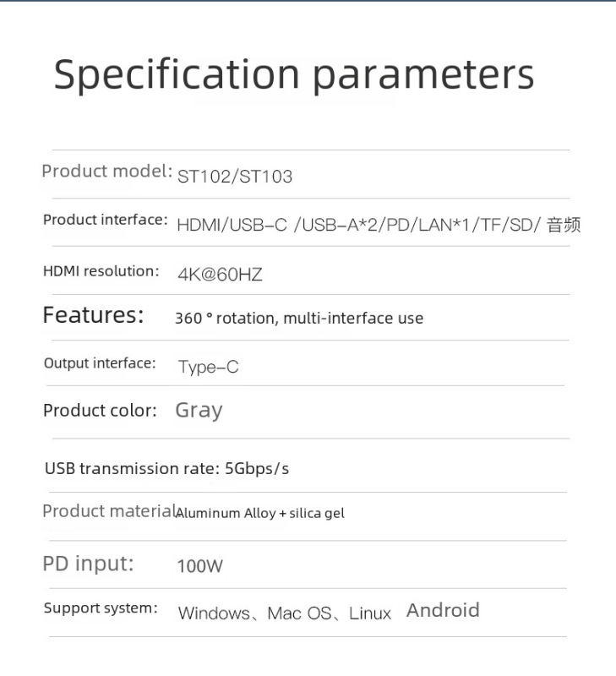This screenshot has width=616, height=676.
Task: Click the "Mac OS" text
Action: click(x=299, y=613)
